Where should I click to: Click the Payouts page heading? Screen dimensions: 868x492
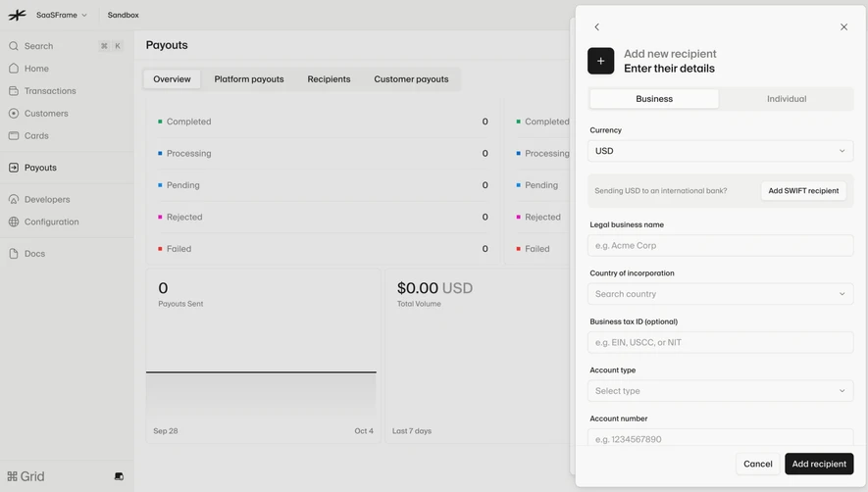click(x=167, y=45)
